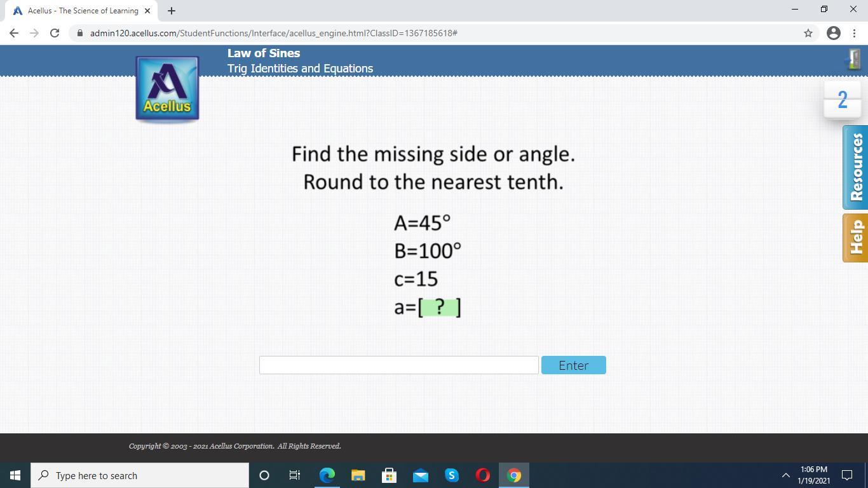Screen dimensions: 868x488
Task: Open the Chrome three-dot menu
Action: click(854, 33)
